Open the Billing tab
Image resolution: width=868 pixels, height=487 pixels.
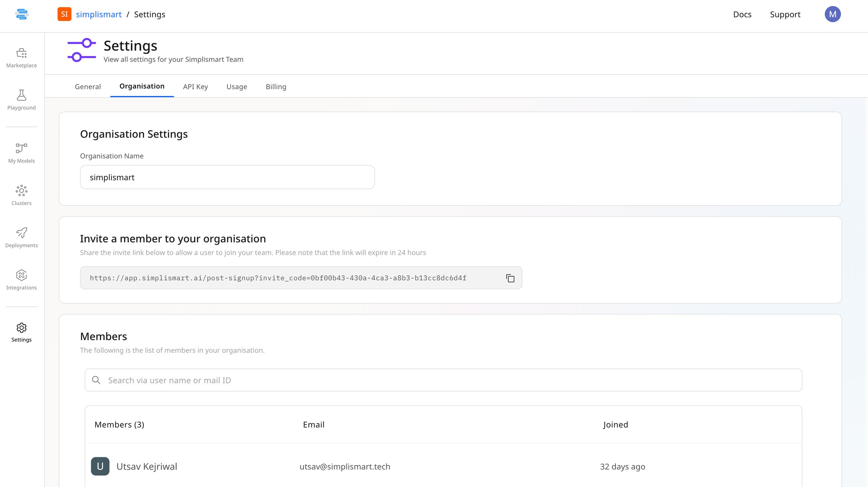tap(276, 87)
